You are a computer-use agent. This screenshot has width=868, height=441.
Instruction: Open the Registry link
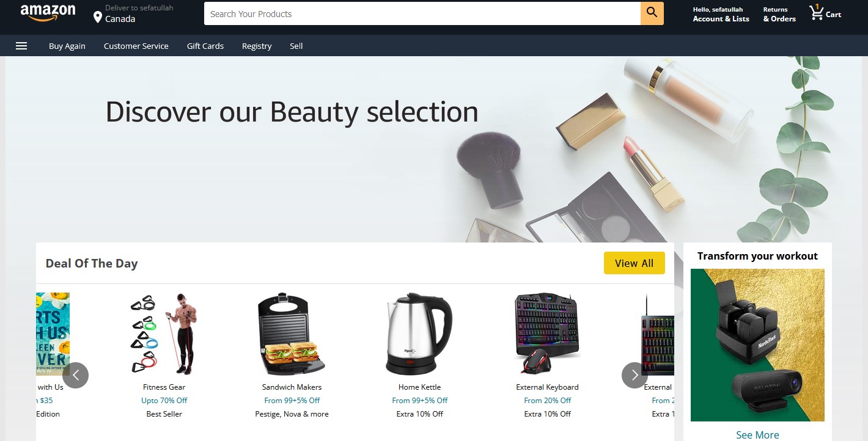click(x=257, y=46)
